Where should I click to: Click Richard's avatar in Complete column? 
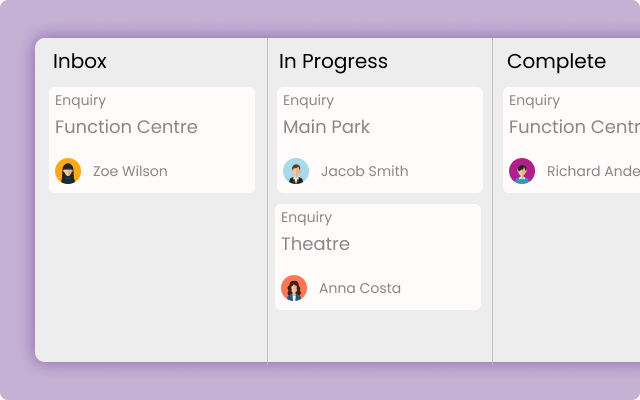pos(522,171)
